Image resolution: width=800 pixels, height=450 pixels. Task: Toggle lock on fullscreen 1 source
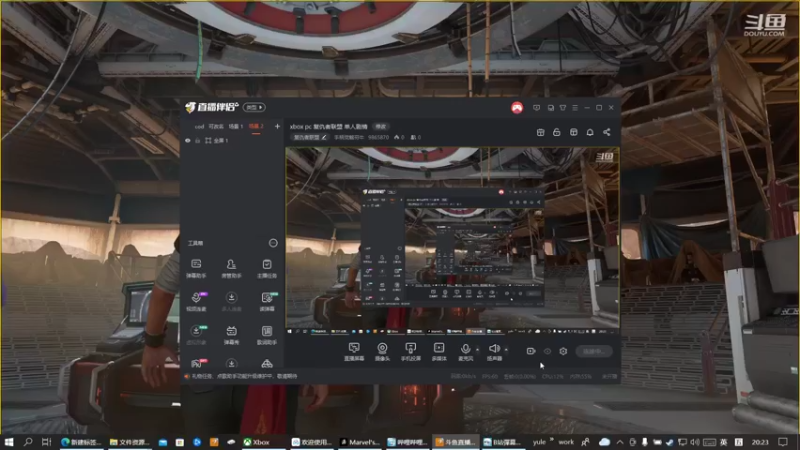pos(197,140)
